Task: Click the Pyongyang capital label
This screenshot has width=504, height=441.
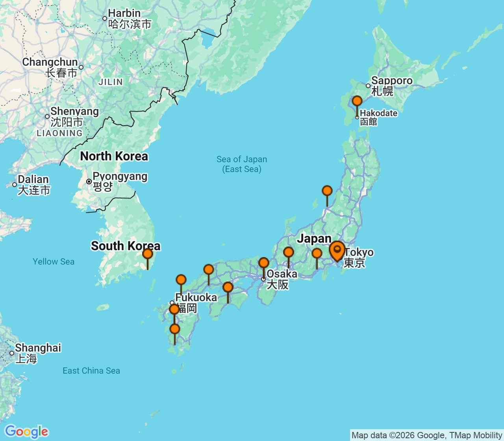Action: [x=120, y=181]
